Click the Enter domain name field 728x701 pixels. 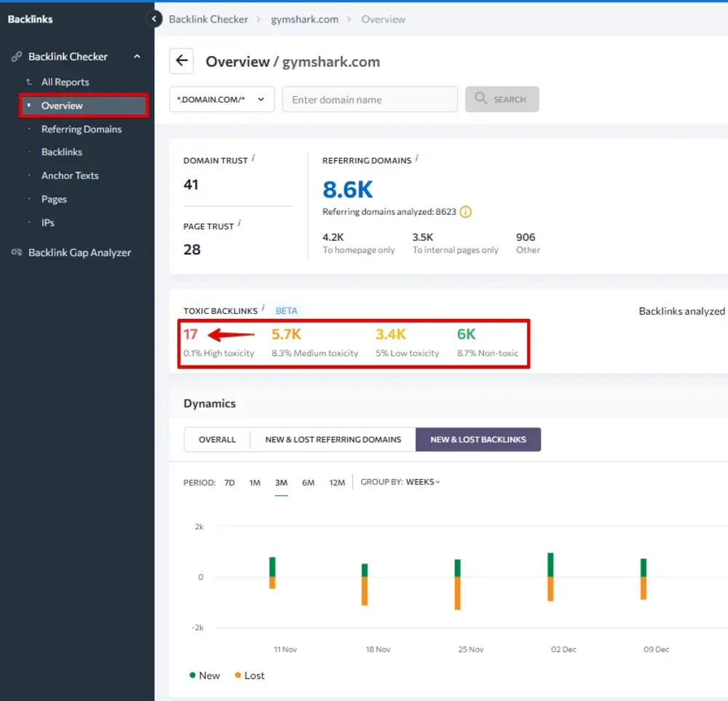point(370,99)
